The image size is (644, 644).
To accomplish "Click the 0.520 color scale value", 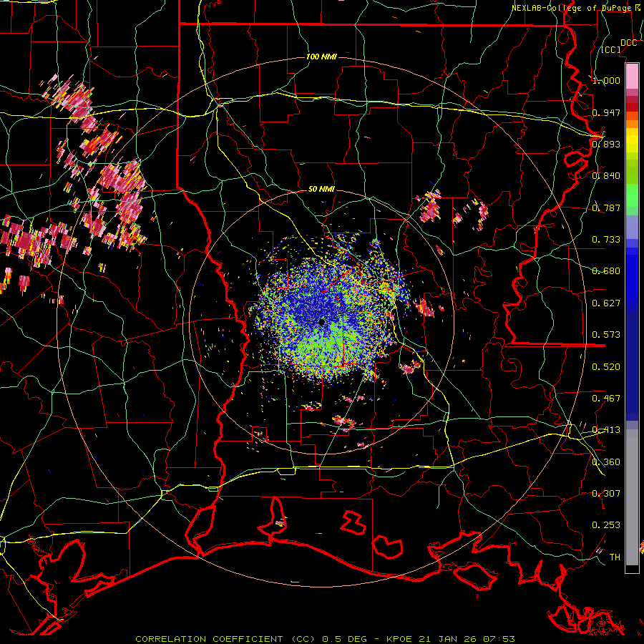I will click(606, 366).
